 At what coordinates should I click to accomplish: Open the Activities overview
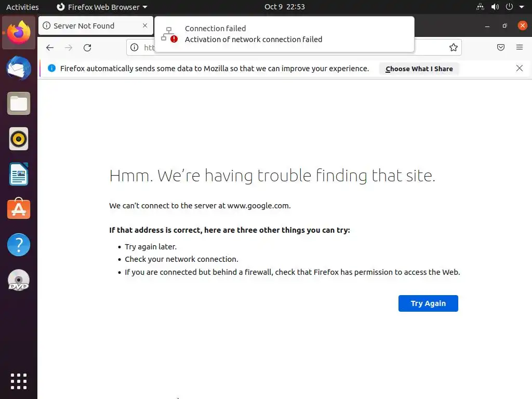[x=22, y=7]
